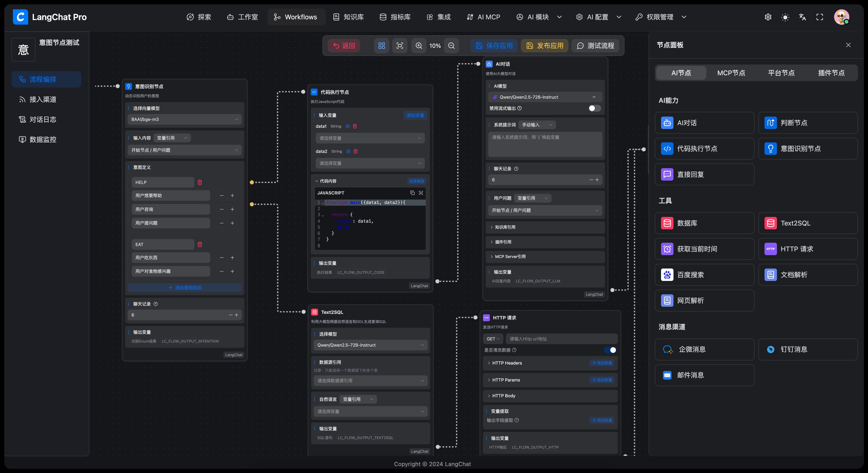Click 添加意图类别 button
The image size is (868, 473).
click(185, 288)
